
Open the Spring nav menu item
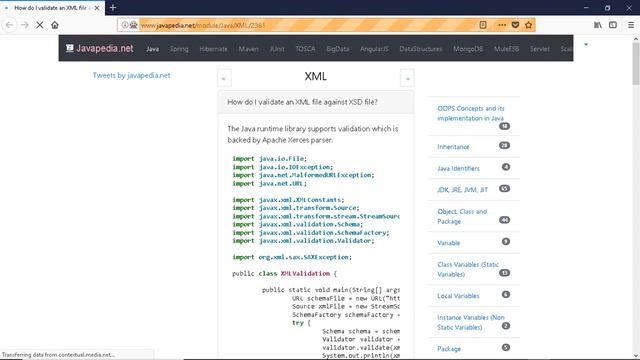179,49
